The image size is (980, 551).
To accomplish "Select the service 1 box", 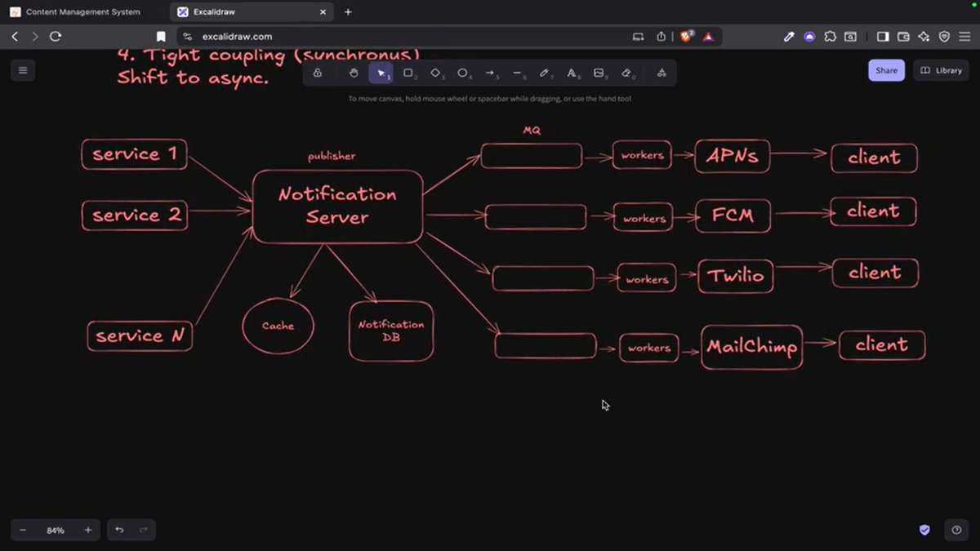I will pyautogui.click(x=134, y=154).
